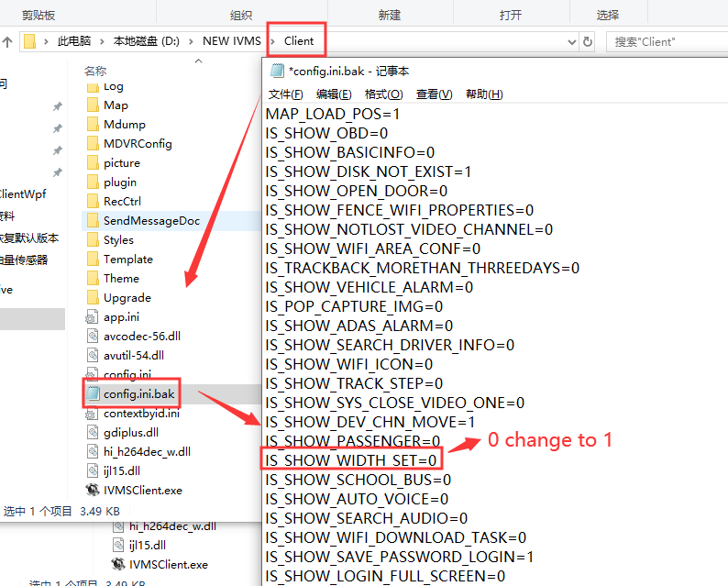Viewport: 728px width, 586px height.
Task: Select the picture folder icon
Action: 93,162
